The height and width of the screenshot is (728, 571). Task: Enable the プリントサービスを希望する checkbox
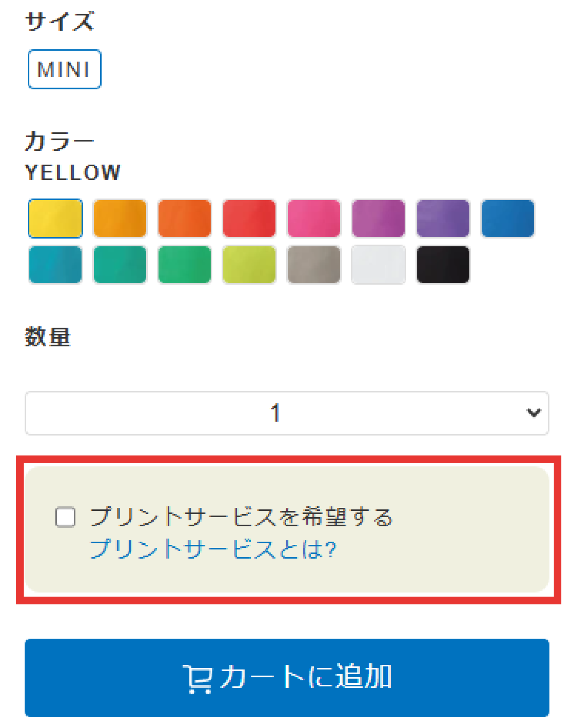tap(65, 517)
